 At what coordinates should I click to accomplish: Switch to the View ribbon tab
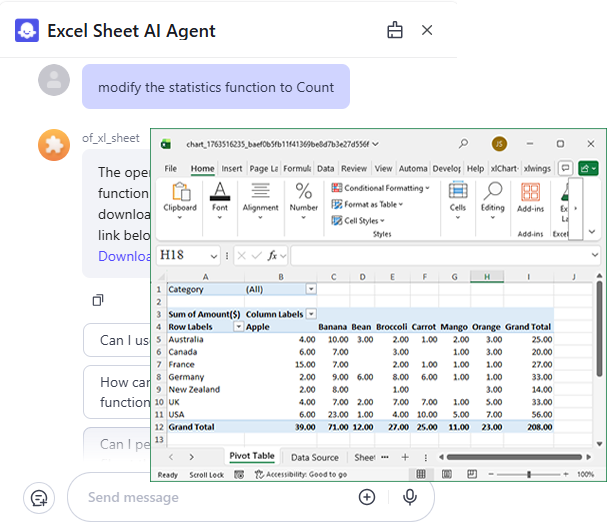383,168
